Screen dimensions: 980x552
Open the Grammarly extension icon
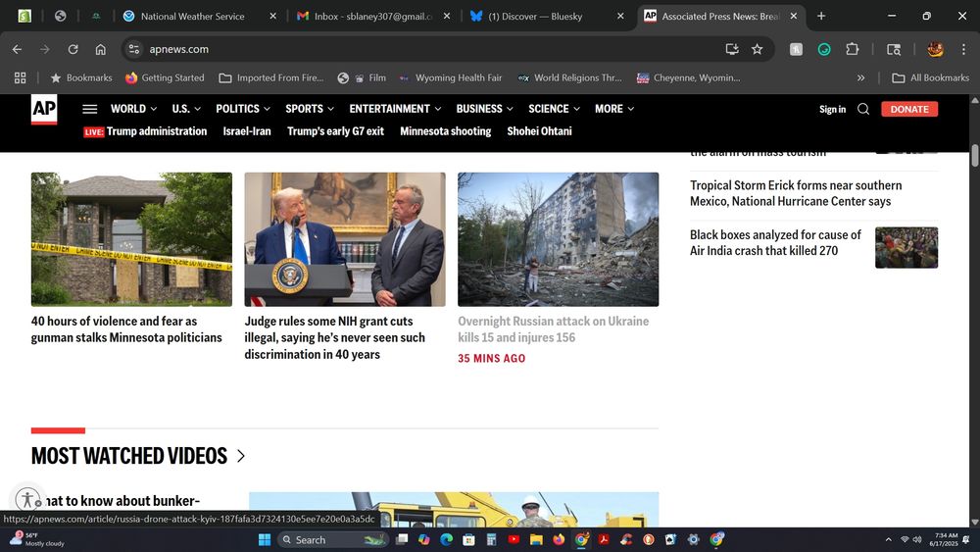(x=824, y=49)
